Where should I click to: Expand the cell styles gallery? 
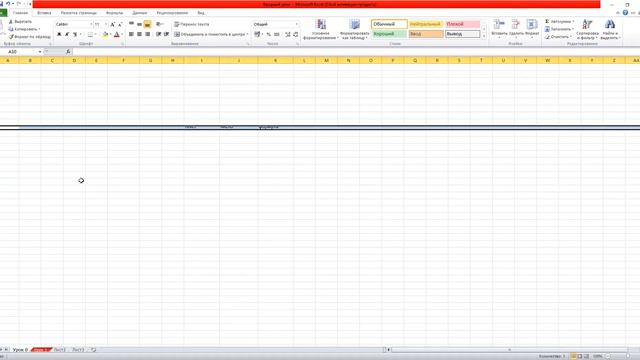484,36
